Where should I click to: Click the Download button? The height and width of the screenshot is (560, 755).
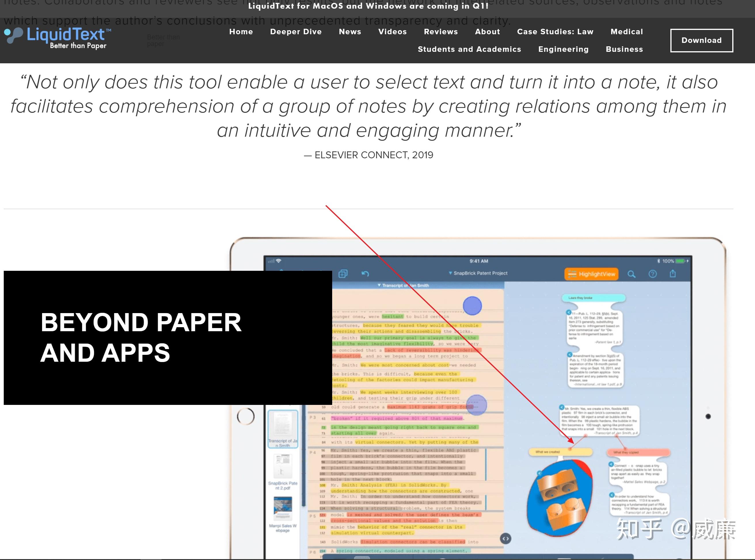[x=701, y=40]
